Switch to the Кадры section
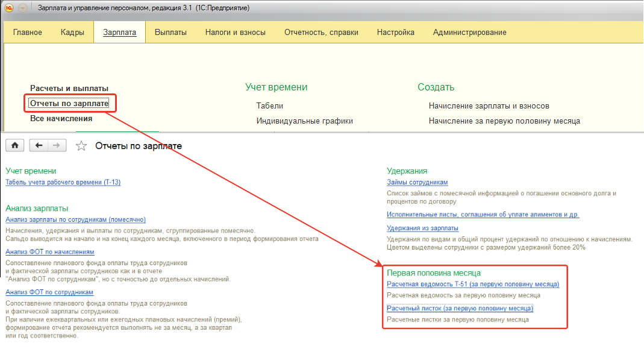Viewport: 644px width, 349px height. tap(72, 33)
